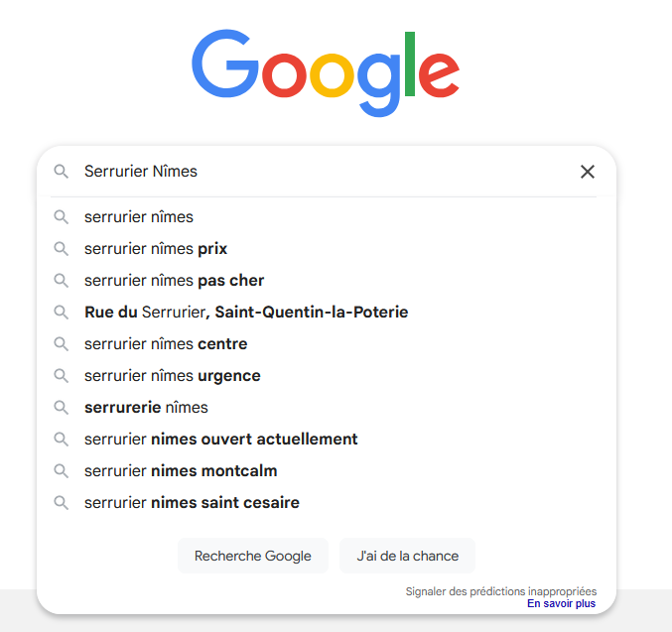Choose suggestion 'serrurier nîmes prix'
This screenshot has width=672, height=632.
tap(156, 249)
